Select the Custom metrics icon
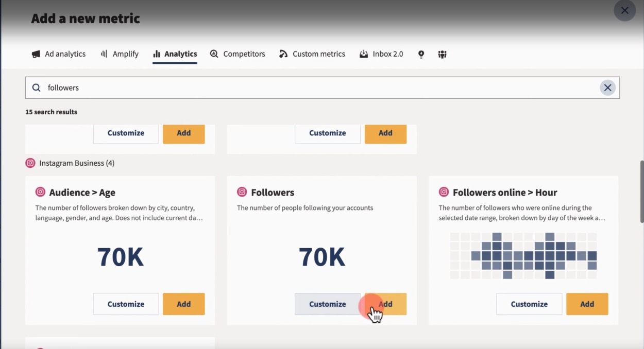Viewport: 644px width, 349px height. [x=283, y=54]
